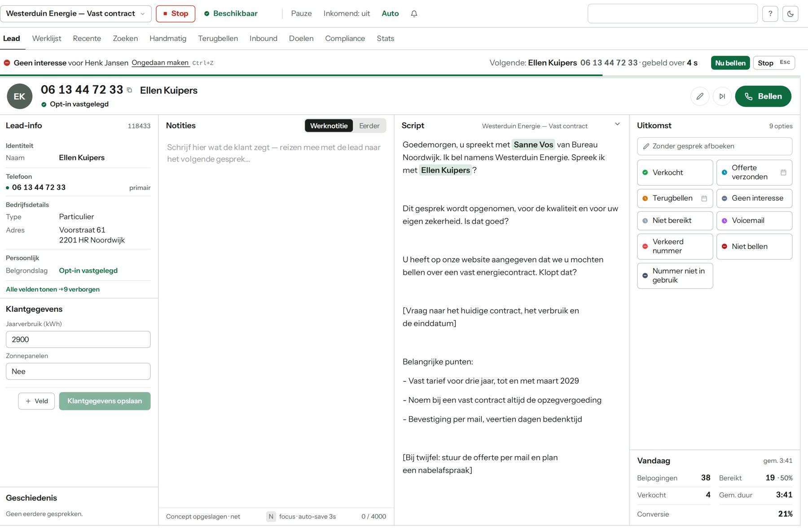Switch notes to Eerder
The width and height of the screenshot is (808, 532).
[369, 126]
